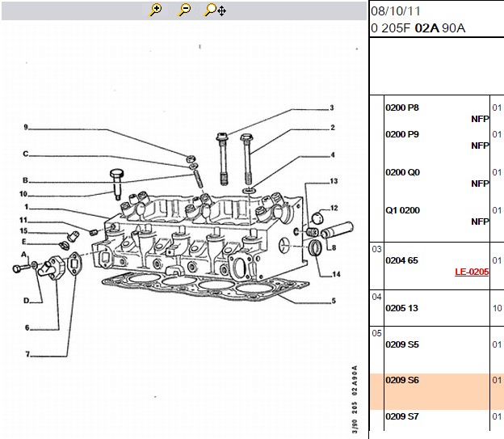Click callout number 8 in diagram
Image resolution: width=504 pixels, height=439 pixels.
[334, 248]
